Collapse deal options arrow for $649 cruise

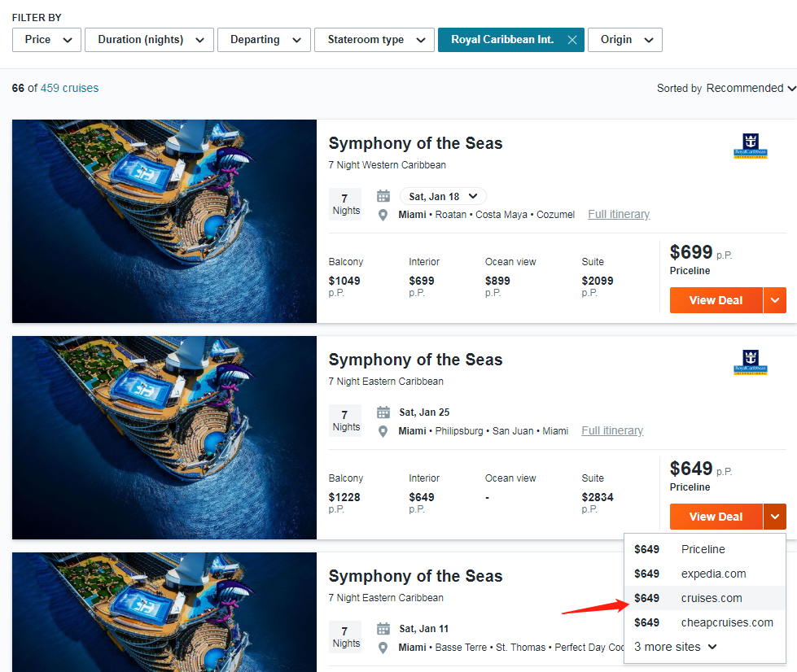(x=775, y=517)
